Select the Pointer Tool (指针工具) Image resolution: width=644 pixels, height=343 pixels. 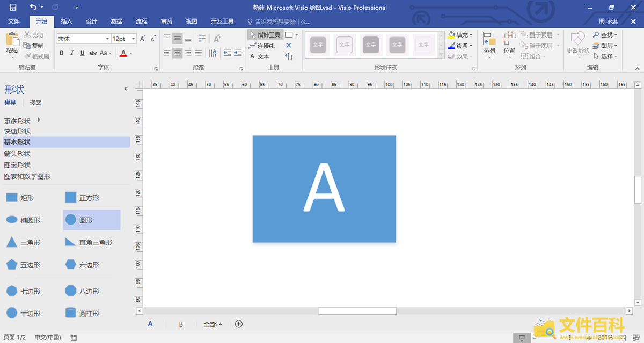tap(265, 35)
